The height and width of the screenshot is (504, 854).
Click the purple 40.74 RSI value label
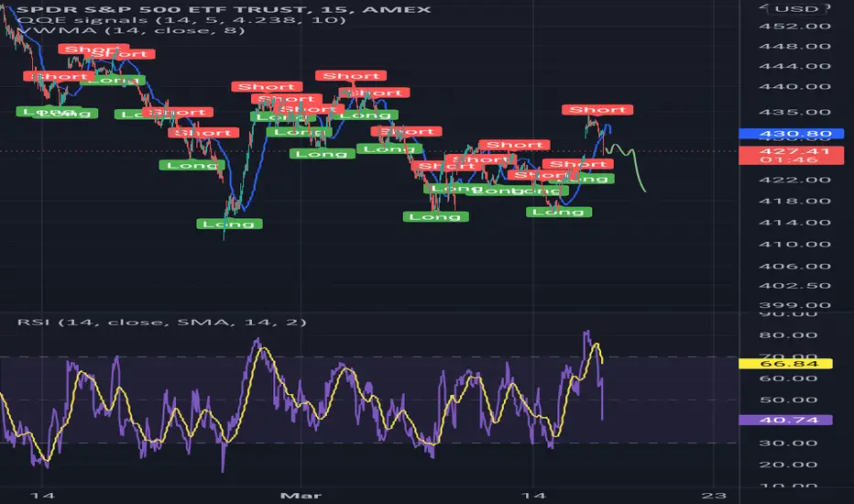[x=785, y=420]
